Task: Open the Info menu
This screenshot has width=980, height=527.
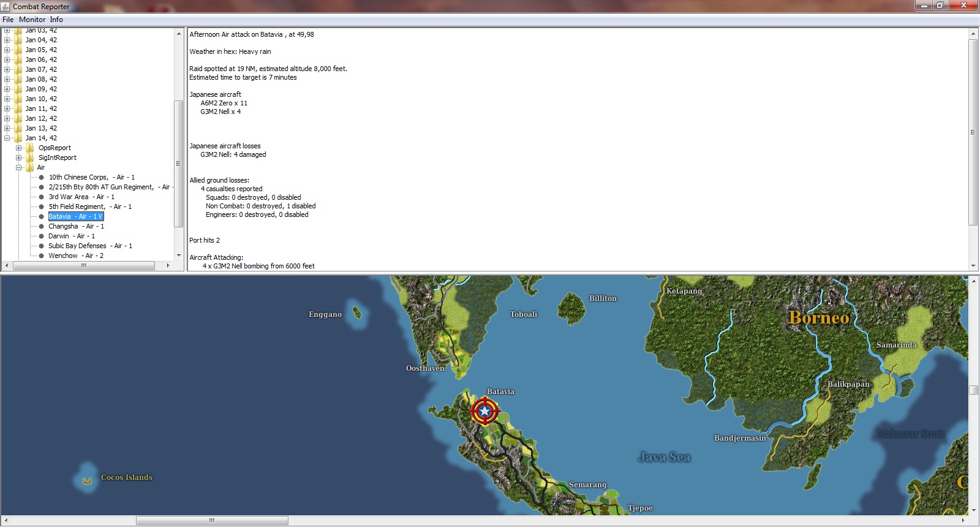Action: coord(56,20)
